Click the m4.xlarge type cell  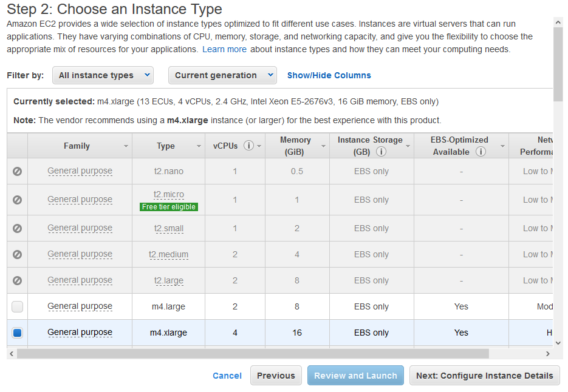[168, 333]
